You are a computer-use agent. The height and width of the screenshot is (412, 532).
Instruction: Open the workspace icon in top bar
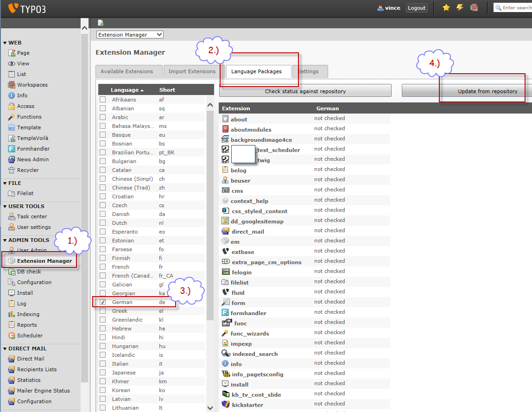pos(474,8)
